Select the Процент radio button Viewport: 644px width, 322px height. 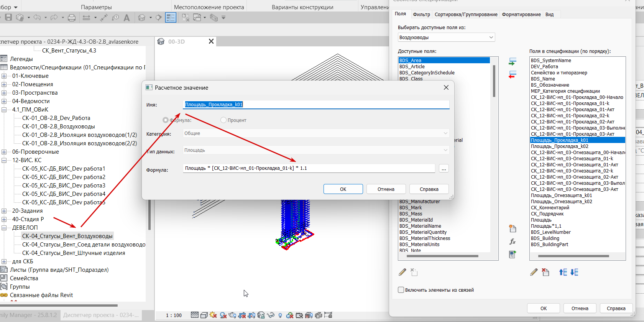[x=223, y=120]
